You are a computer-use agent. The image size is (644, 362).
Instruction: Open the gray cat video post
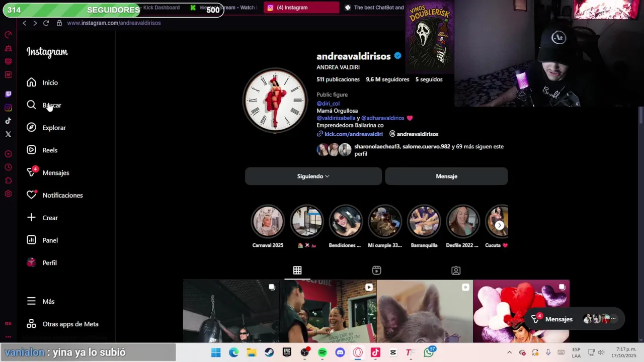tap(425, 311)
